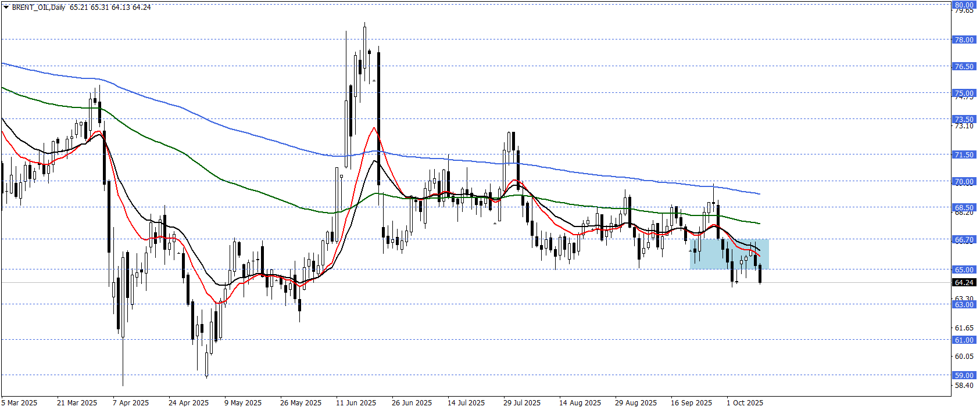Image resolution: width=980 pixels, height=410 pixels.
Task: Click the 61.00 price level label
Action: point(964,340)
